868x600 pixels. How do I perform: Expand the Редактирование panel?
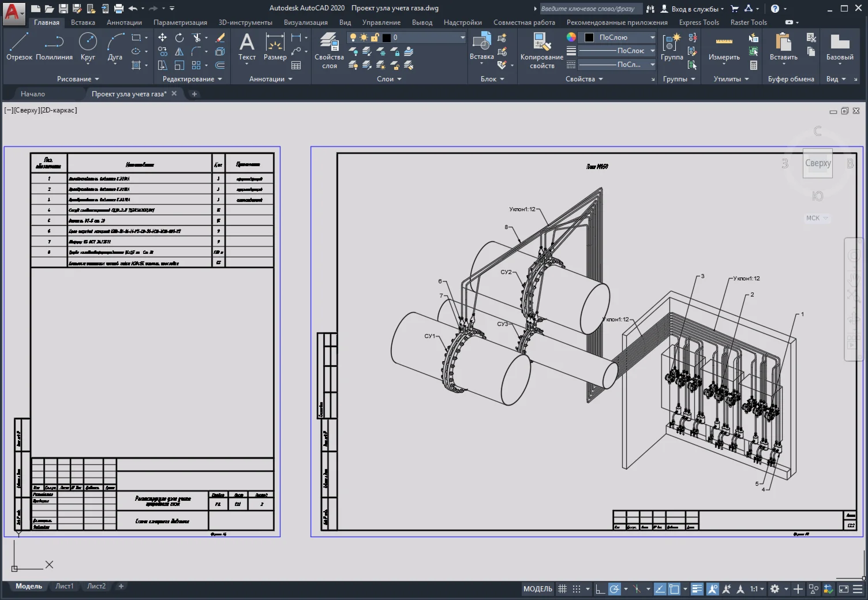192,79
